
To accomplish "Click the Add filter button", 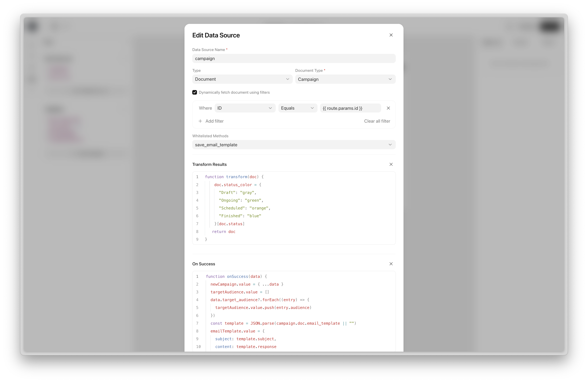I will click(214, 121).
